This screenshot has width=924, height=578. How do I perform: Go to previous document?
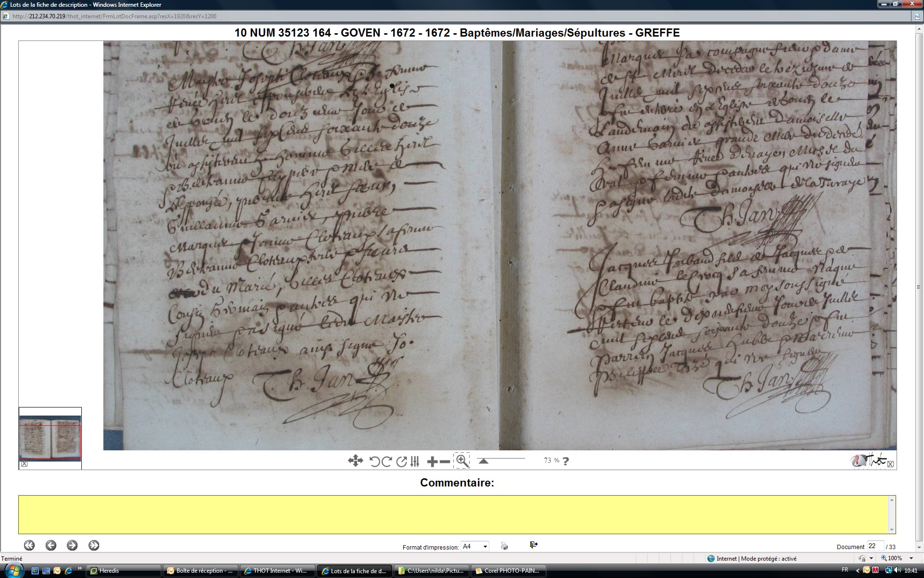click(51, 545)
